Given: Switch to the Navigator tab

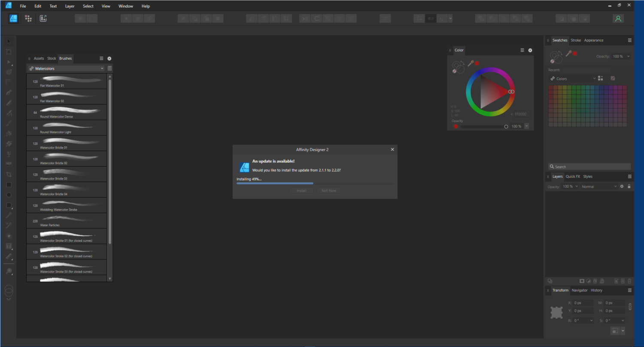Looking at the screenshot, I should click(580, 290).
